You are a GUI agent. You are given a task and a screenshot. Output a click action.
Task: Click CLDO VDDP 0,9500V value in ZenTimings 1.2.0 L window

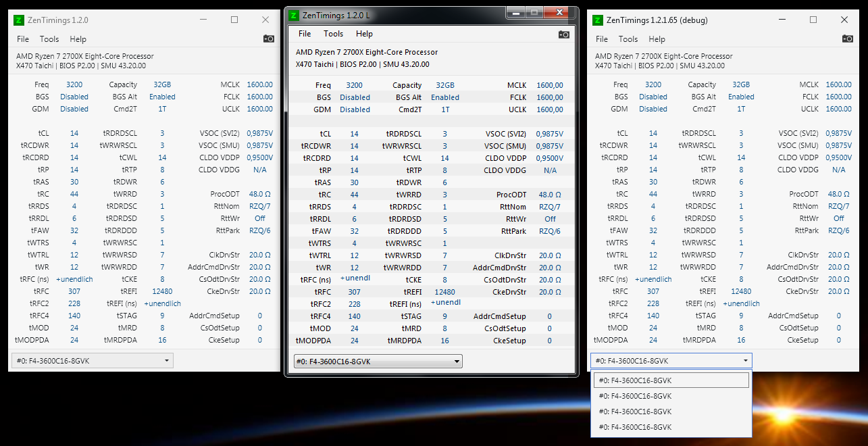(x=550, y=158)
